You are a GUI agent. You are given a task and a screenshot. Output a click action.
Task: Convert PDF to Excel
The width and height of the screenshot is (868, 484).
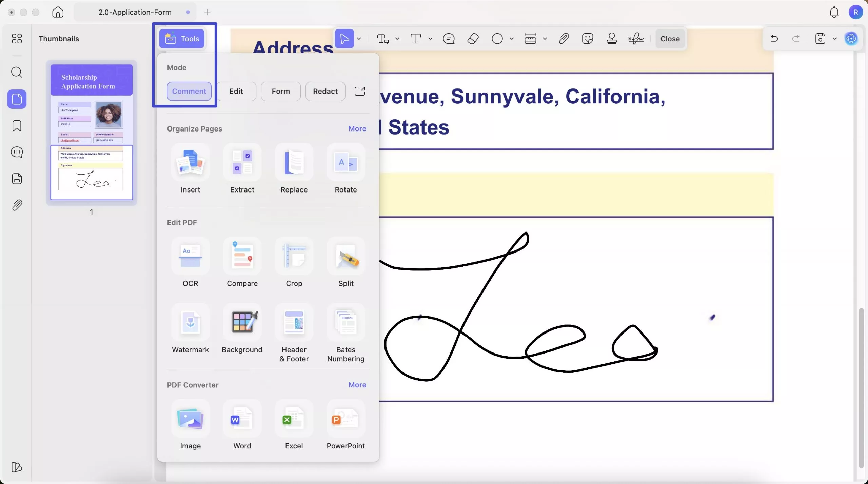[x=294, y=425]
